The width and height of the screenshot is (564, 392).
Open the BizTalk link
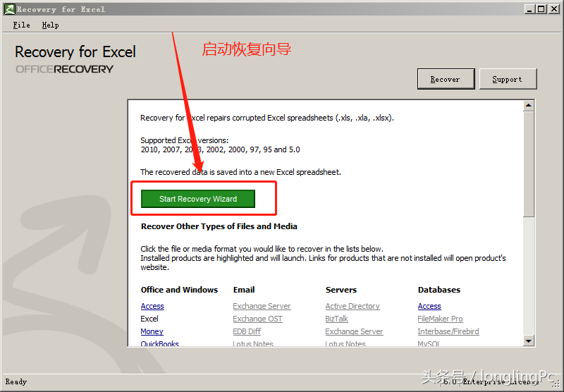[337, 319]
